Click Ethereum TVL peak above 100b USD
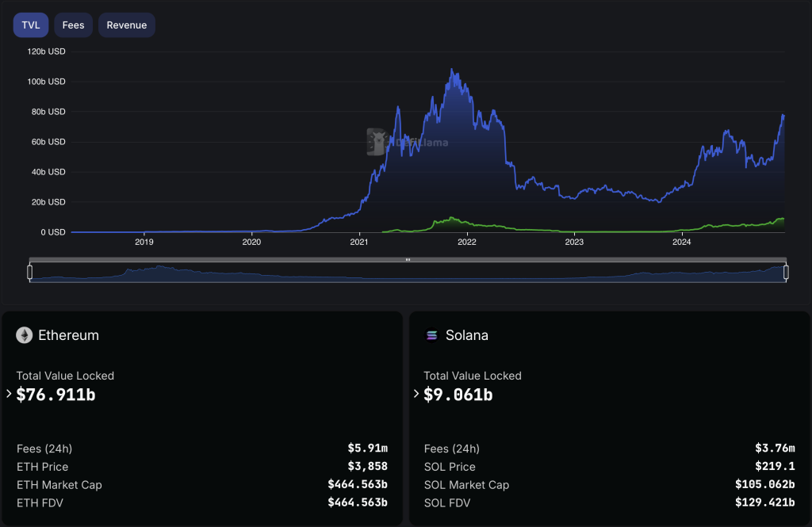 pyautogui.click(x=451, y=71)
